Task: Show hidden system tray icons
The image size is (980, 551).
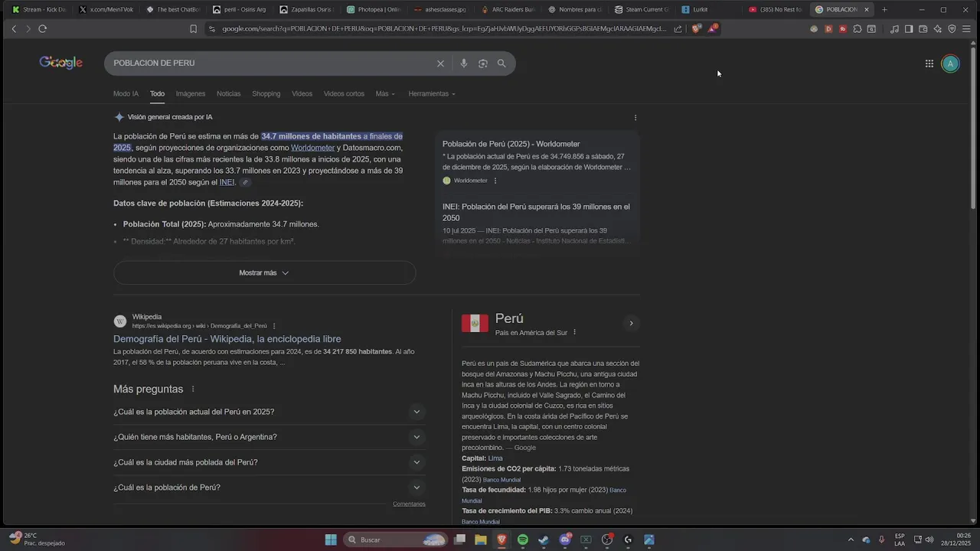Action: (x=851, y=540)
